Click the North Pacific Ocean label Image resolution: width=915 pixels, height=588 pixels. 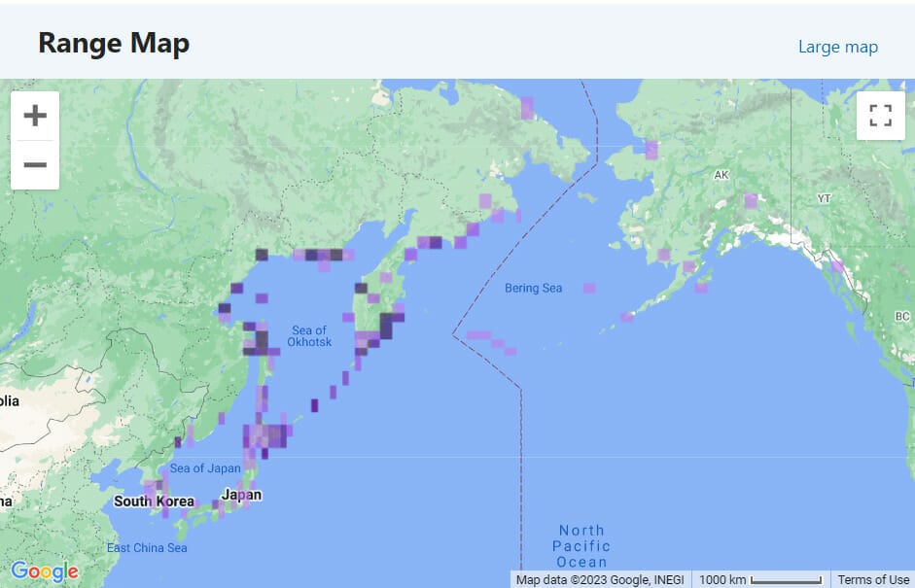pos(581,546)
